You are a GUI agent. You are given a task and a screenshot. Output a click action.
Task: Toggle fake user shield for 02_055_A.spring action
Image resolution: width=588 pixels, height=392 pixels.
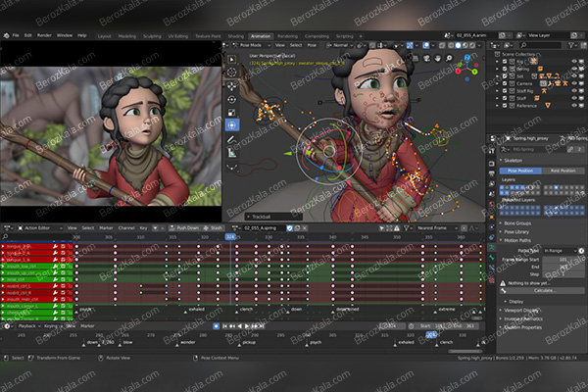(289, 228)
